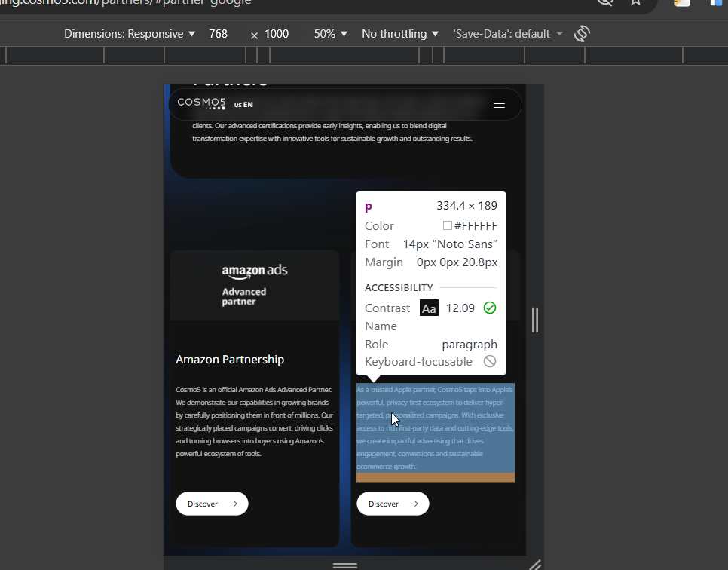Viewport: 728px width, 570px height.
Task: Click the media query ruler bar
Action: pyautogui.click(x=364, y=55)
